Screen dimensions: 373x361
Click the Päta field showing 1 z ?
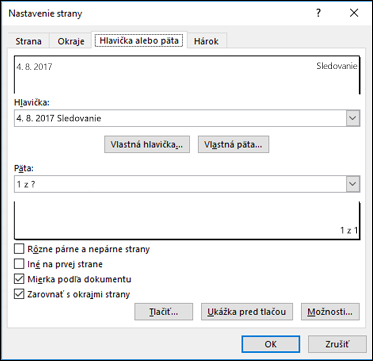click(187, 184)
